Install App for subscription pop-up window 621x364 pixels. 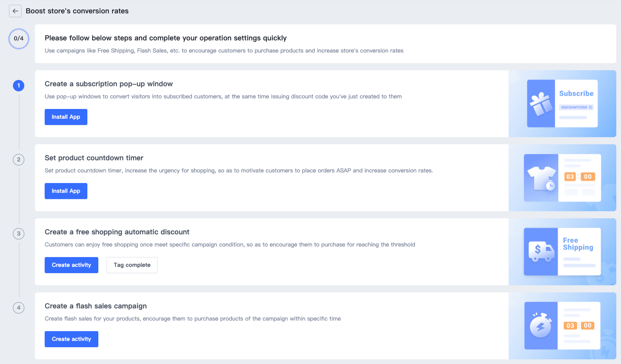tap(66, 117)
